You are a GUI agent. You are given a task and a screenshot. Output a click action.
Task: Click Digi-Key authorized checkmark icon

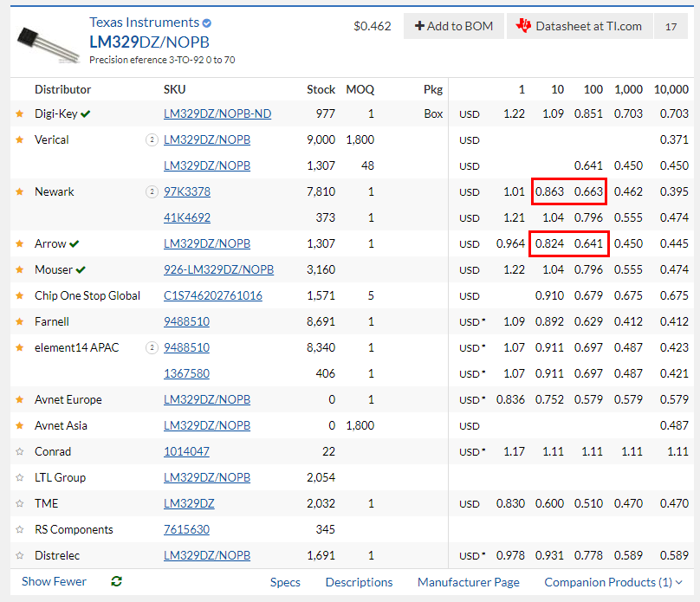coord(86,114)
